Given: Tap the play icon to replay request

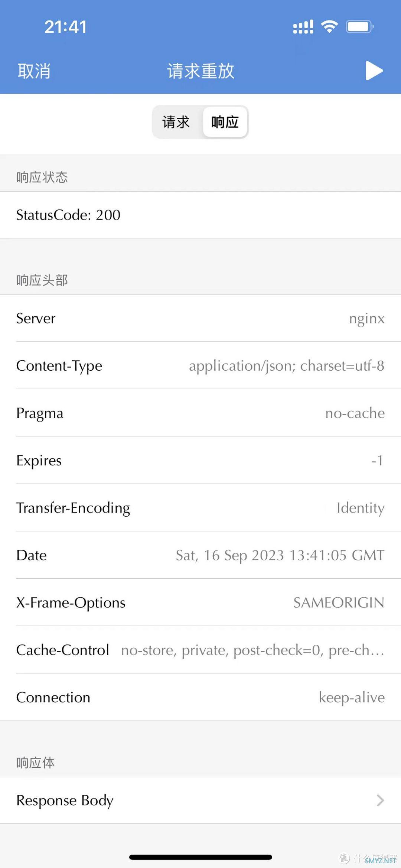Looking at the screenshot, I should [374, 71].
